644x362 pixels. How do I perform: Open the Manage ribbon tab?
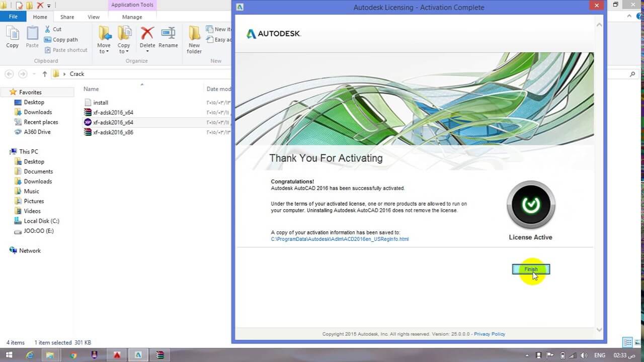132,17
